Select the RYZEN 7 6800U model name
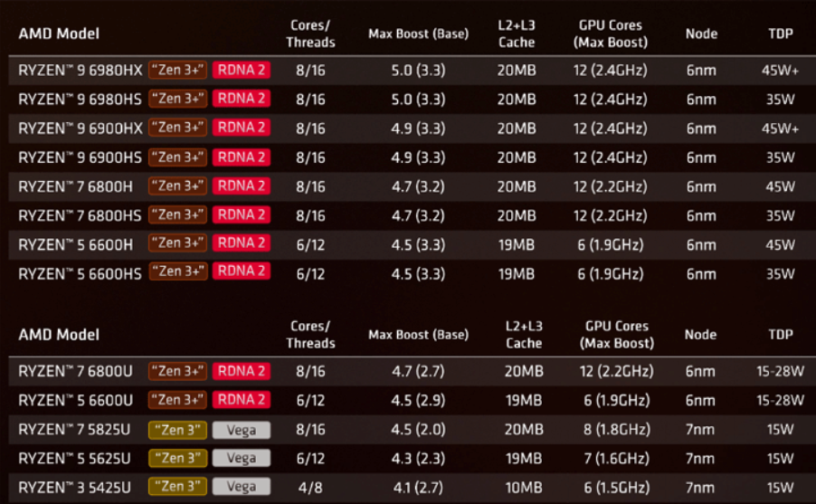This screenshot has width=816, height=504. 75,371
